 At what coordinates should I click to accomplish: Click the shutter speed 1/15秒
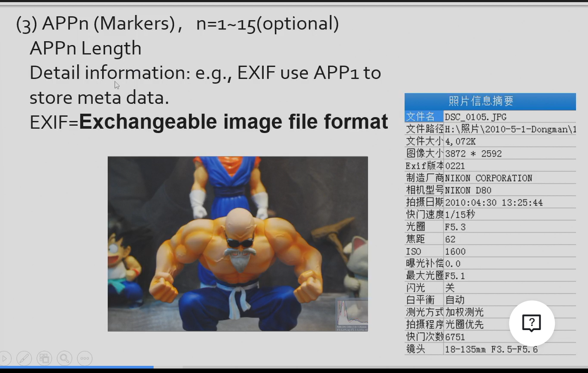pos(460,215)
